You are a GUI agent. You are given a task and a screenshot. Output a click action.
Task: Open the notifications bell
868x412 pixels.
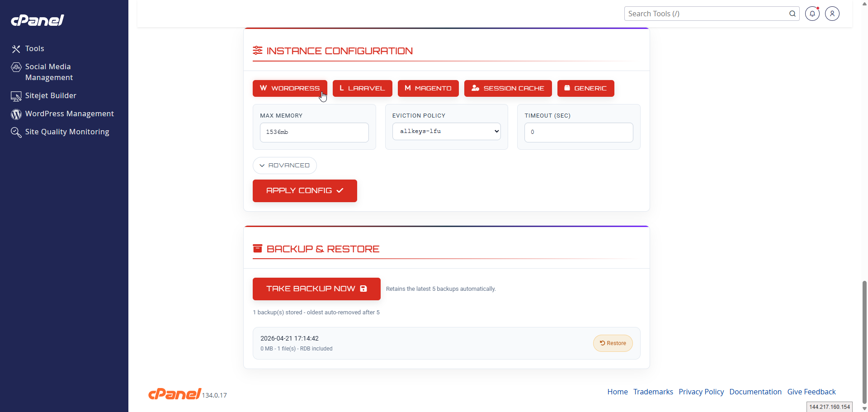pyautogui.click(x=812, y=14)
